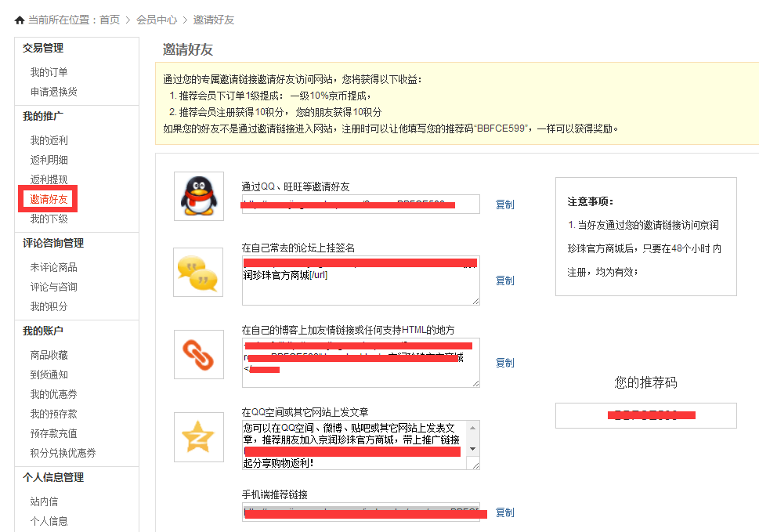Open 我的积分 in the sidebar
This screenshot has height=532, width=759.
[49, 306]
